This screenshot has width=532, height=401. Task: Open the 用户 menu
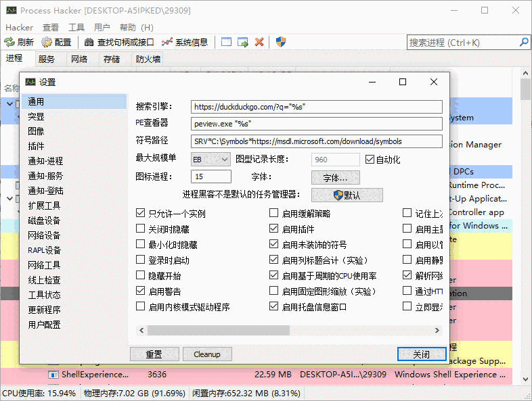[x=102, y=28]
